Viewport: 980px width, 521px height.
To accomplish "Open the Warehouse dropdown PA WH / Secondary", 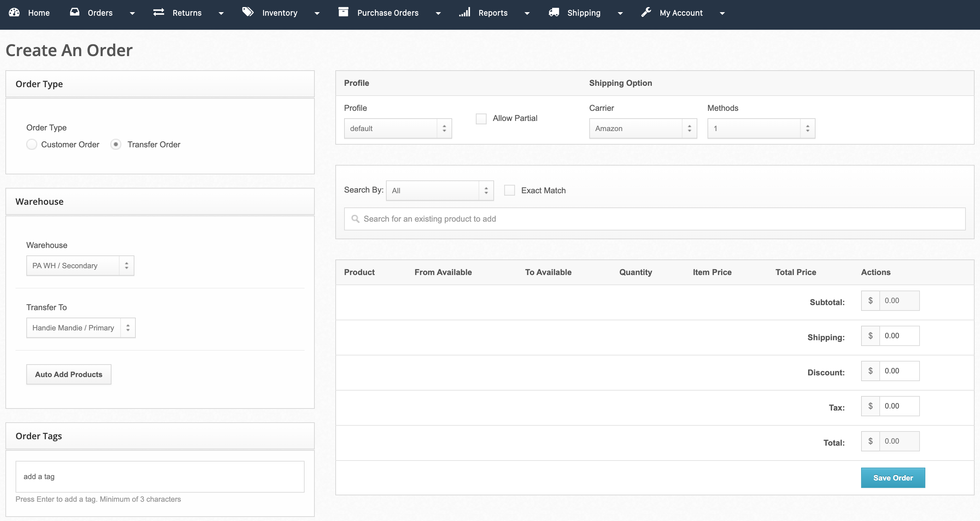I will (x=80, y=266).
